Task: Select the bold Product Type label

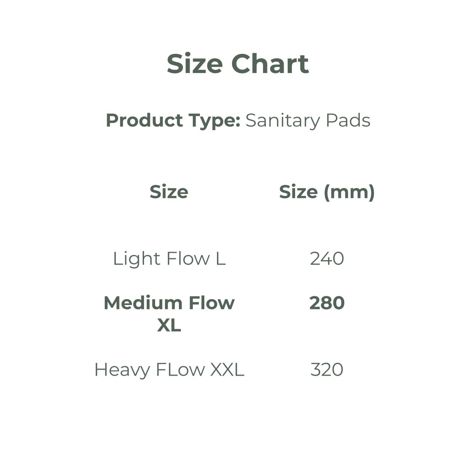Action: [x=173, y=120]
